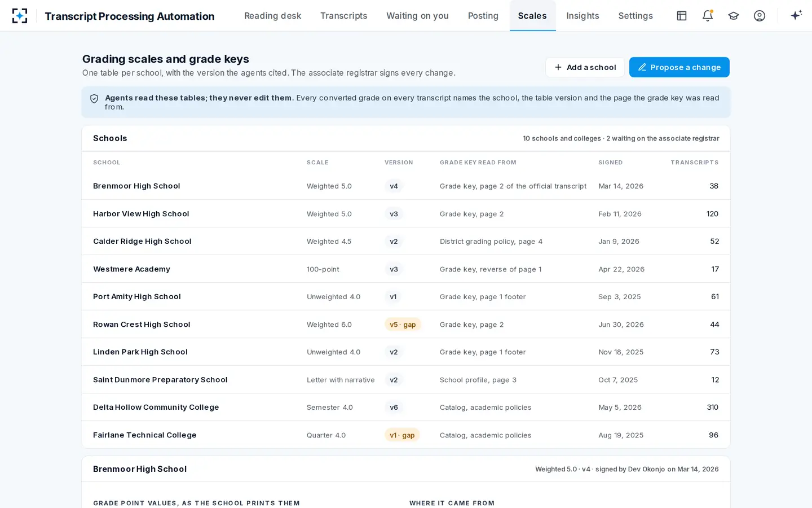Click District grading policy, page 4 cell
The width and height of the screenshot is (812, 508).
coord(491,242)
